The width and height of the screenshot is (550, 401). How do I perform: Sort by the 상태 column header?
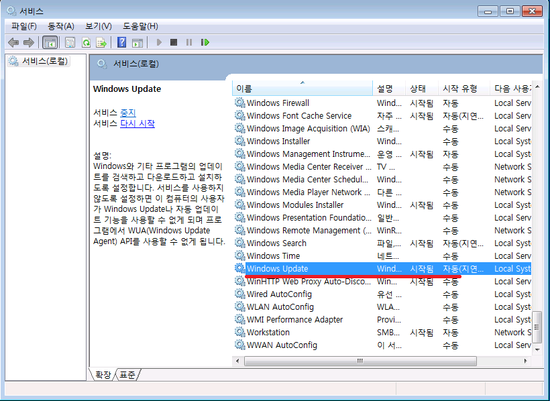[x=422, y=88]
